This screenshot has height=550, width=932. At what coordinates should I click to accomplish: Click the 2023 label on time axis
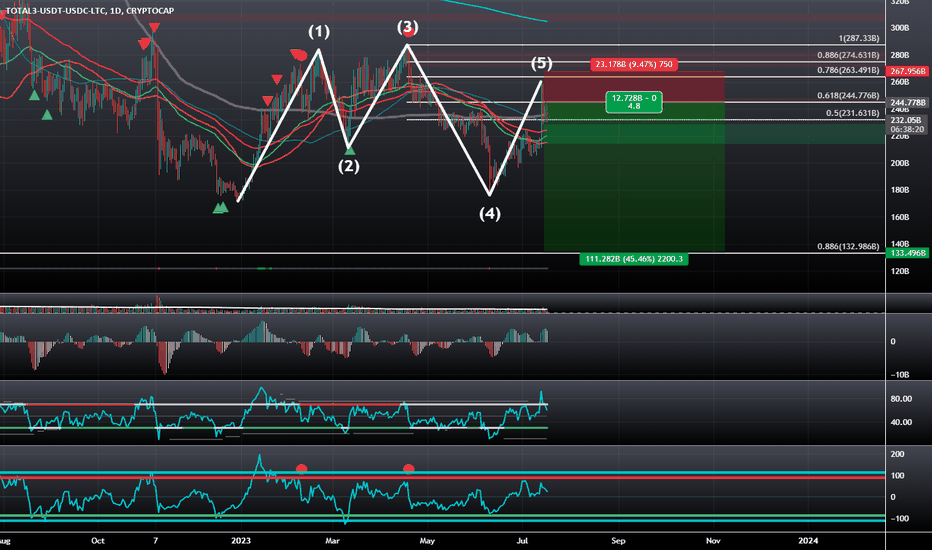241,540
